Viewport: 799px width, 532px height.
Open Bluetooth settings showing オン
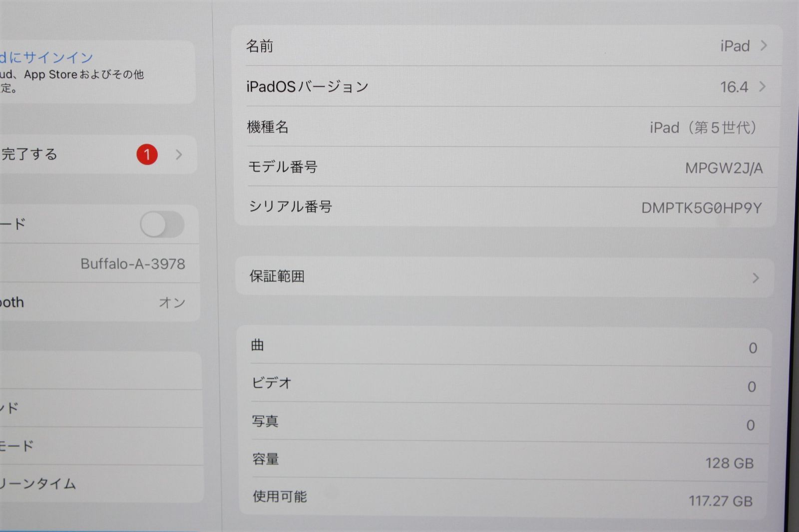99,302
